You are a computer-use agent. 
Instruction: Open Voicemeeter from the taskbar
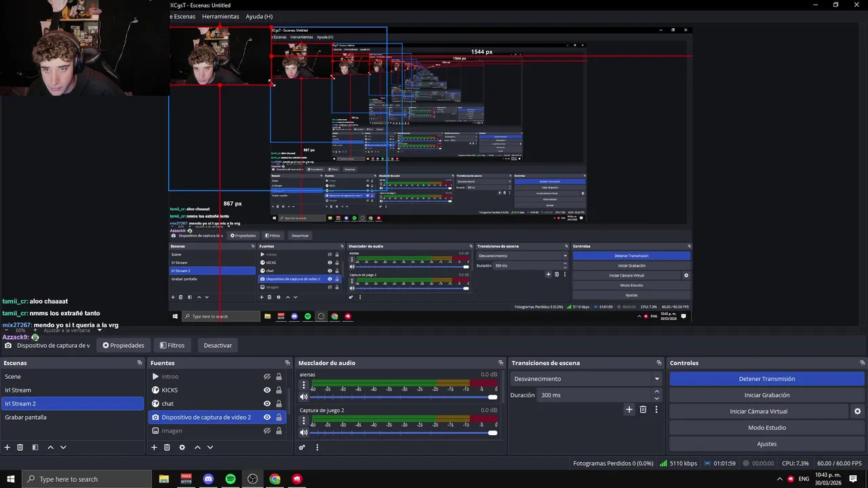click(186, 479)
